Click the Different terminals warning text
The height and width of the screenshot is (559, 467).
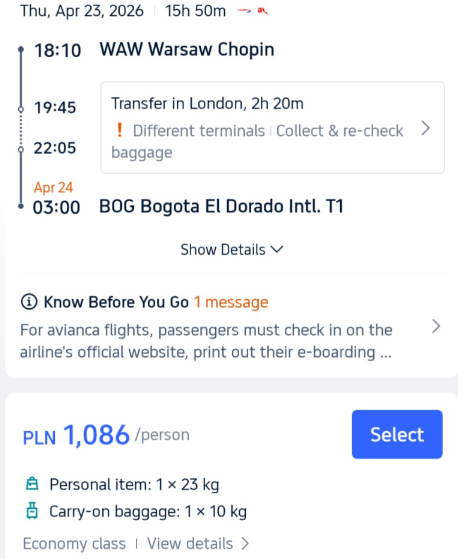click(x=199, y=131)
